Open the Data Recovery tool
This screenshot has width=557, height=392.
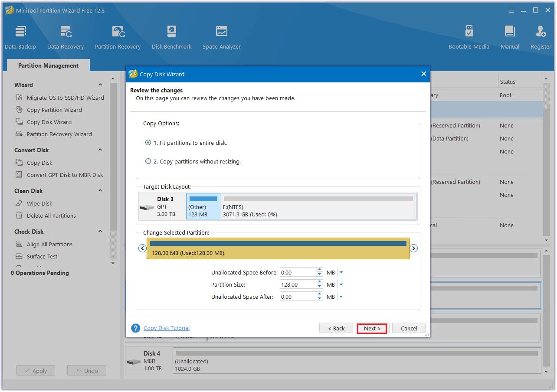66,38
